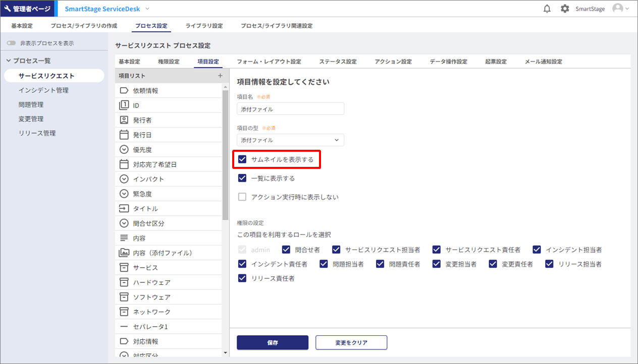Click the 内容（添付ファイル）image icon
This screenshot has width=638, height=364.
tap(124, 253)
